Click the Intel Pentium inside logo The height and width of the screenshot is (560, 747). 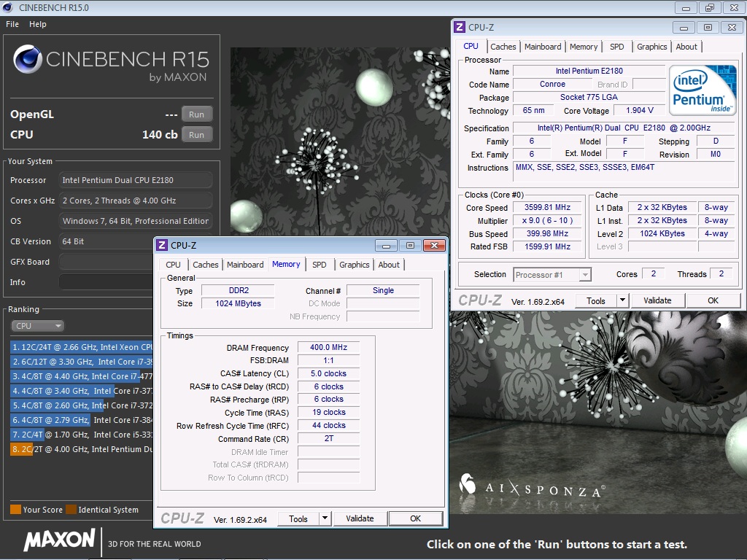tap(703, 90)
